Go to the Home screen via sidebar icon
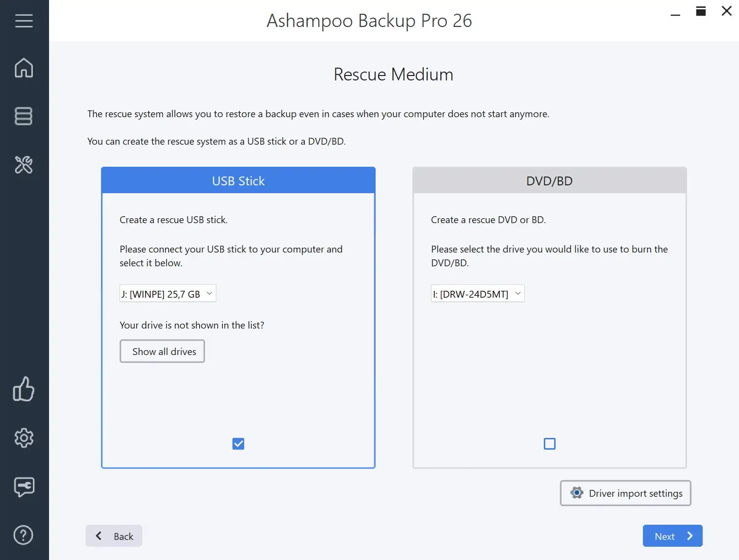Screen dimensions: 739x560 [x=24, y=68]
